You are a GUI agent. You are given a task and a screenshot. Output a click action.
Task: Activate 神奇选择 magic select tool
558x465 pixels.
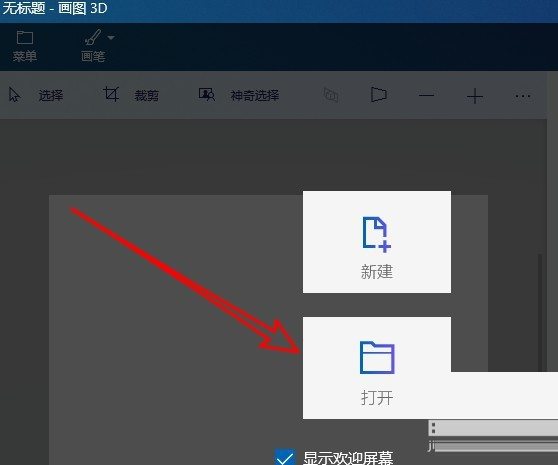[239, 95]
